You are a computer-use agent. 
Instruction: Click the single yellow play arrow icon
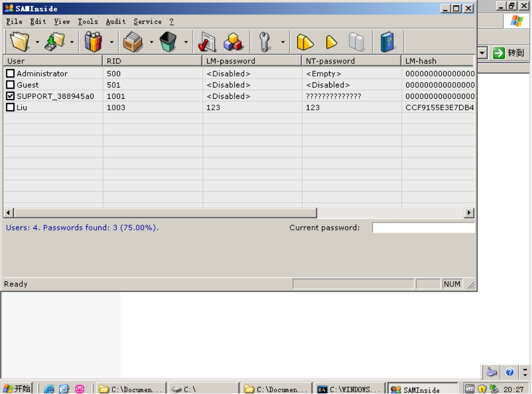(x=331, y=42)
